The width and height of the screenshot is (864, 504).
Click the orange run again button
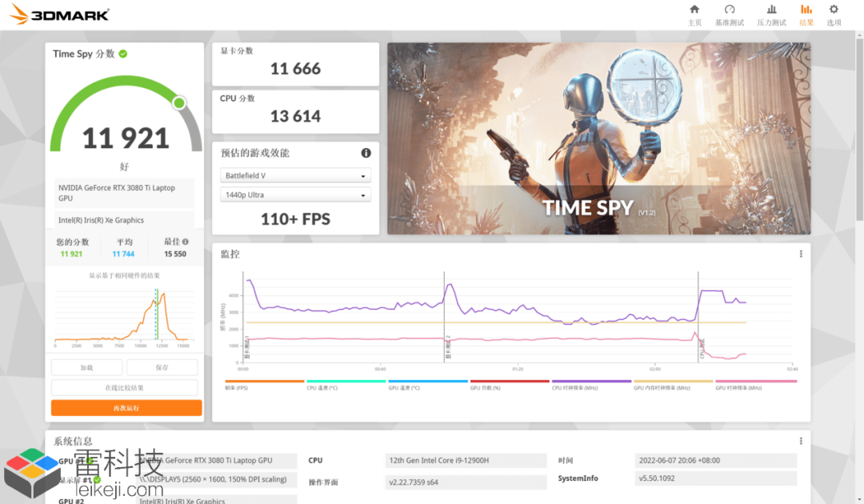126,408
